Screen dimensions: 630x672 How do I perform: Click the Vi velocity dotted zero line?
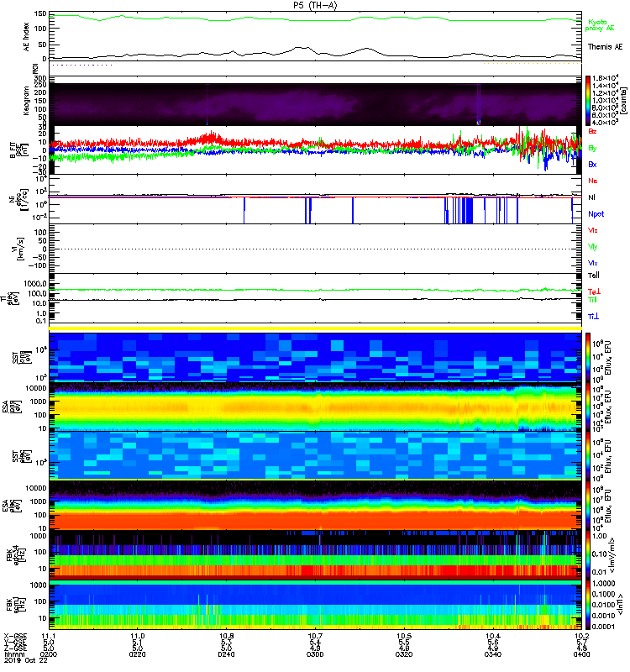click(x=315, y=249)
